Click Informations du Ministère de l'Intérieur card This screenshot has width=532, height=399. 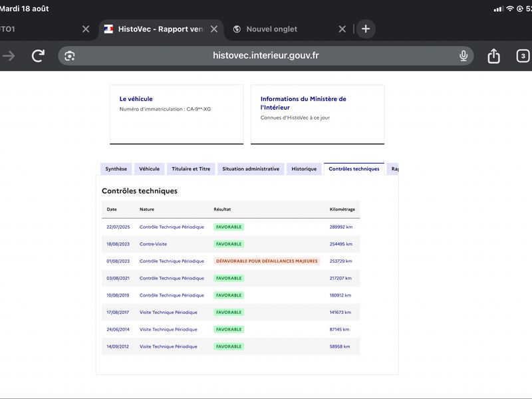pyautogui.click(x=317, y=114)
